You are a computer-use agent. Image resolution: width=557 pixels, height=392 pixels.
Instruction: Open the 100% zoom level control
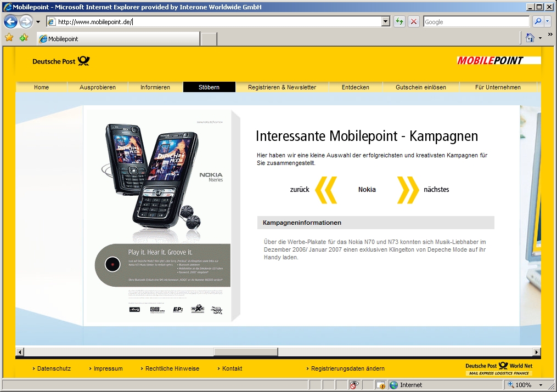tap(524, 384)
